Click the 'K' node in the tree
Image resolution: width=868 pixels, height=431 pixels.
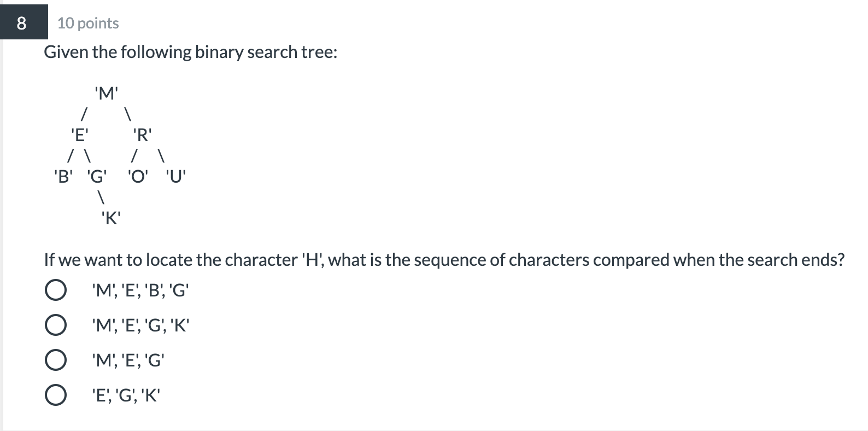[x=109, y=218]
